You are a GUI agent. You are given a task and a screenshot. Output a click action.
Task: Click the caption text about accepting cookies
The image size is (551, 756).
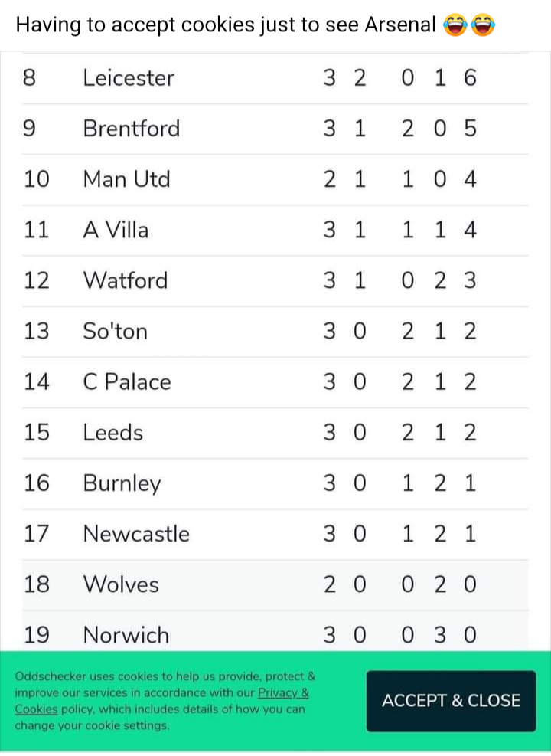tap(226, 25)
